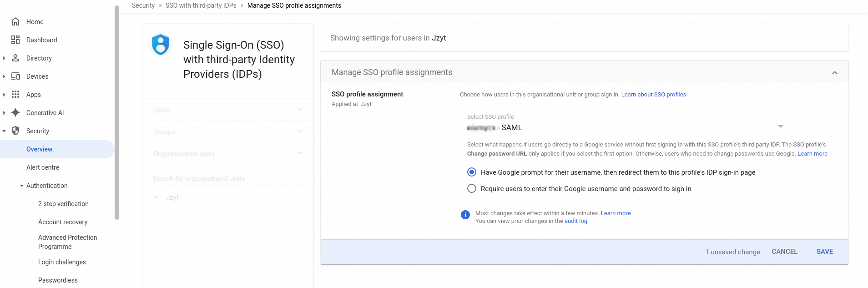This screenshot has height=288, width=868.
Task: Open Learn about SSO profiles link
Action: click(x=654, y=95)
